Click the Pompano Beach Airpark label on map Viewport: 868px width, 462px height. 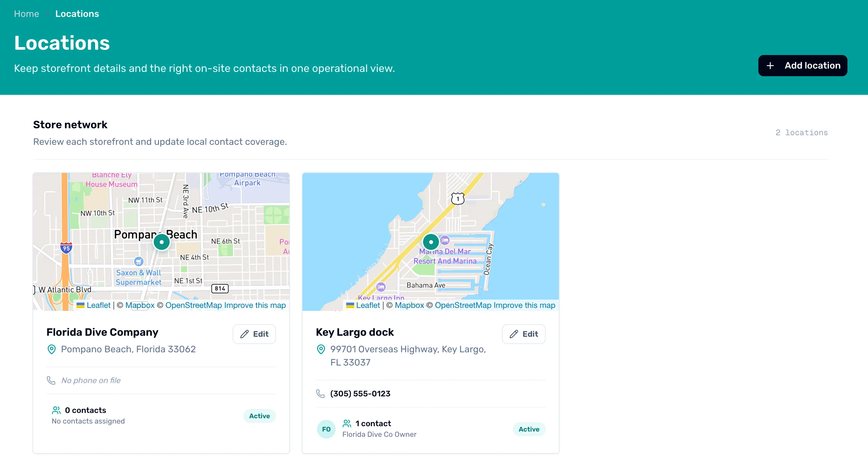pyautogui.click(x=247, y=179)
